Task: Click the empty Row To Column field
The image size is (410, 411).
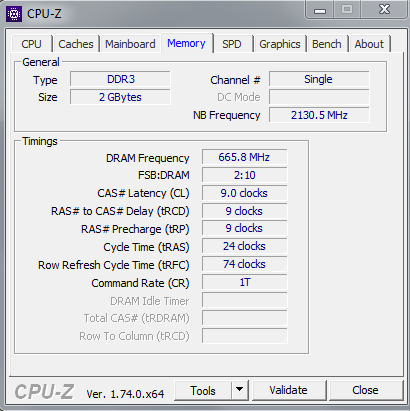Action: tap(244, 336)
